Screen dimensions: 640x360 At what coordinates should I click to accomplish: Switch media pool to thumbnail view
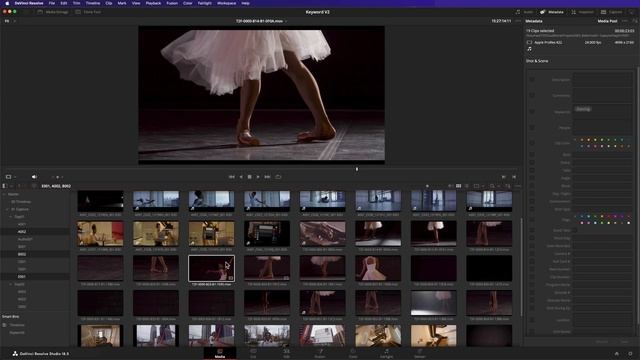(458, 186)
